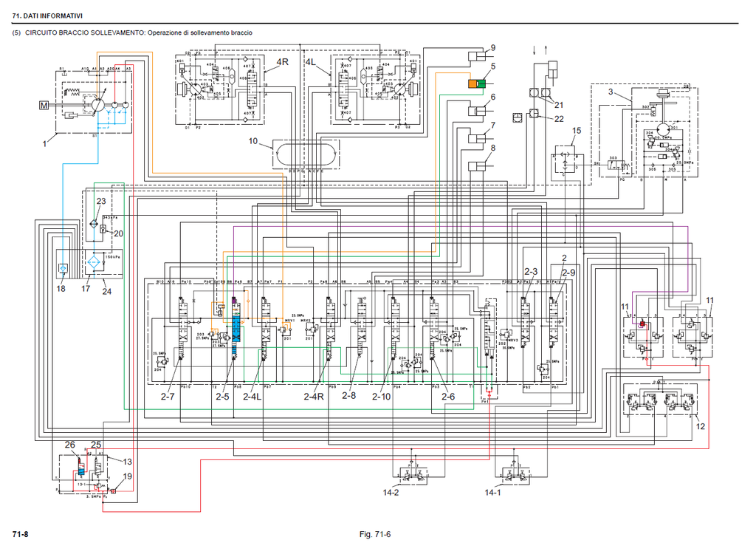This screenshot has height=554, width=756.
Task: Select the four-way pilot valve block 12
Action: (660, 400)
